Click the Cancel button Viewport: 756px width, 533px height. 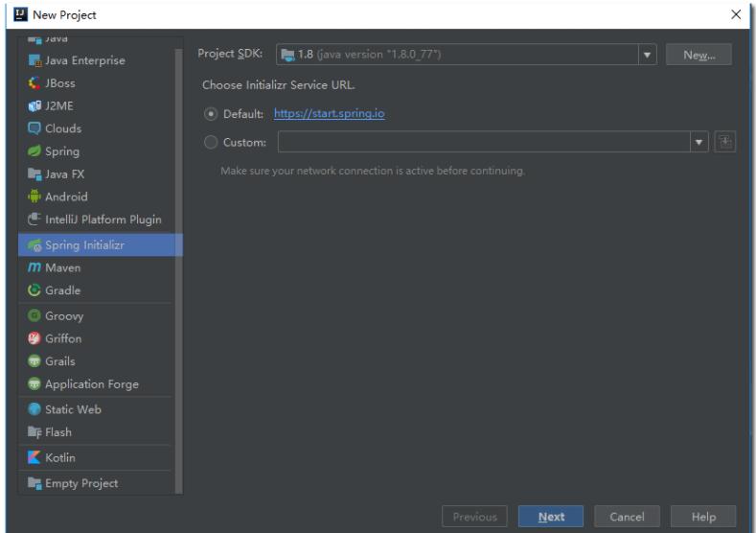coord(627,517)
